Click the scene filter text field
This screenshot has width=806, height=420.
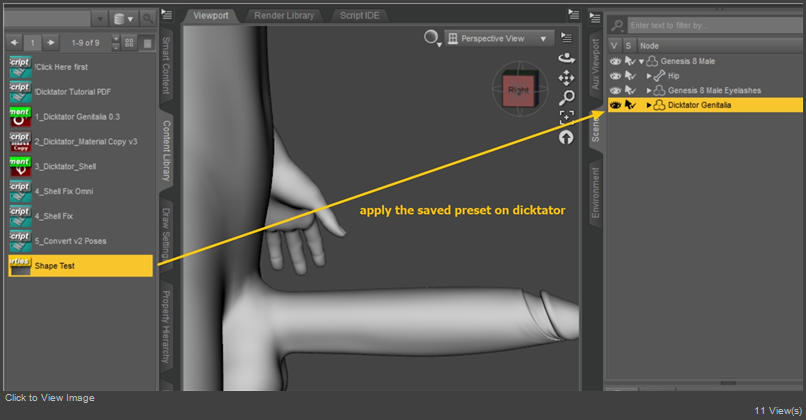pos(716,25)
